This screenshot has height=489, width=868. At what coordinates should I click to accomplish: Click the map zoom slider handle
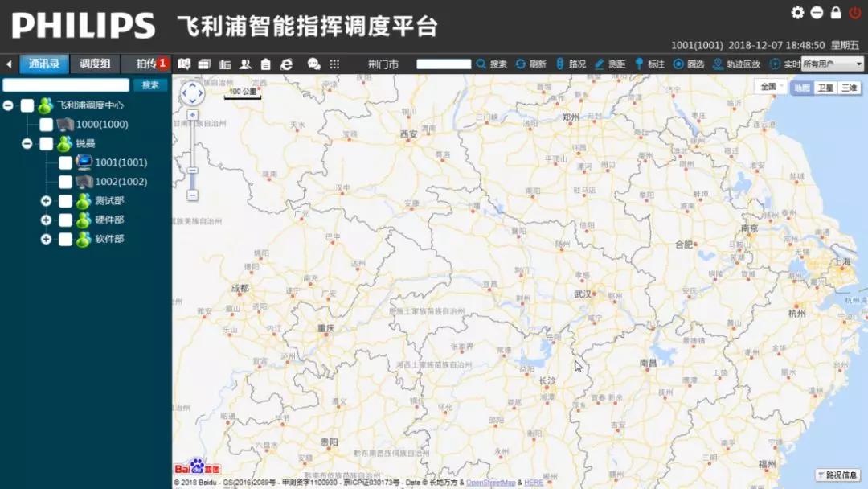(192, 171)
